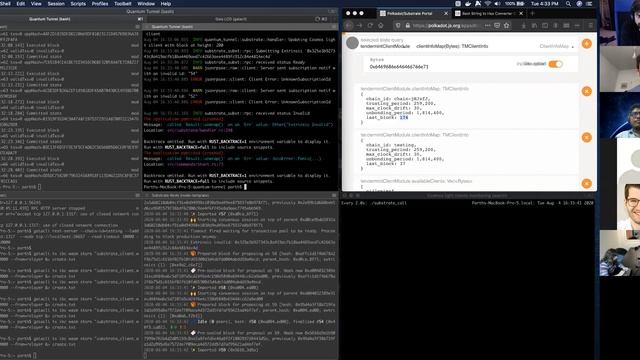Open the Toolbelt menu
Viewport: 640px width, 360px height.
[123, 4]
